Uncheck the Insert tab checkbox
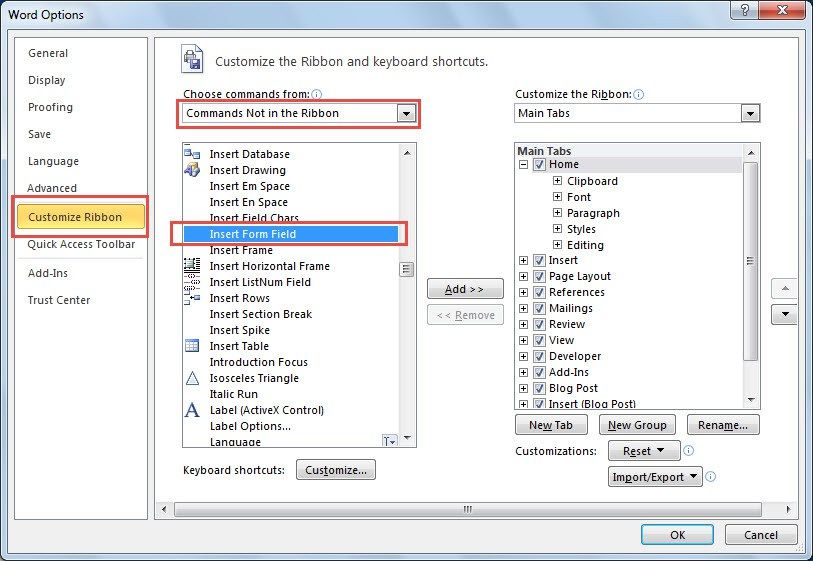The height and width of the screenshot is (561, 813). [x=539, y=260]
